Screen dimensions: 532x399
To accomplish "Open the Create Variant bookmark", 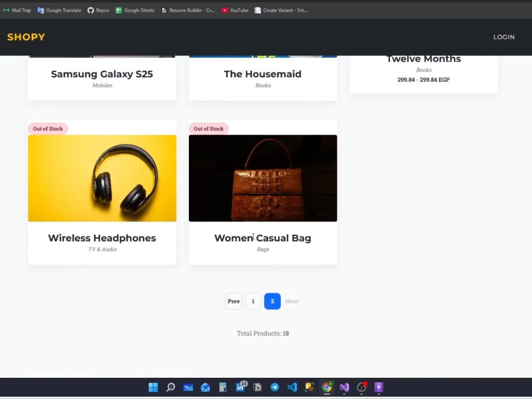I will tap(281, 10).
